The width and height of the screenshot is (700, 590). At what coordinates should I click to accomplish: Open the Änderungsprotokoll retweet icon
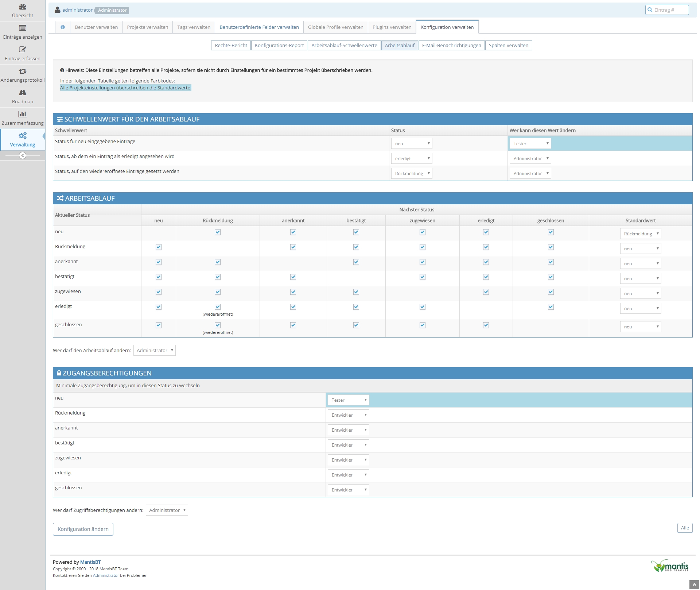pos(23,71)
